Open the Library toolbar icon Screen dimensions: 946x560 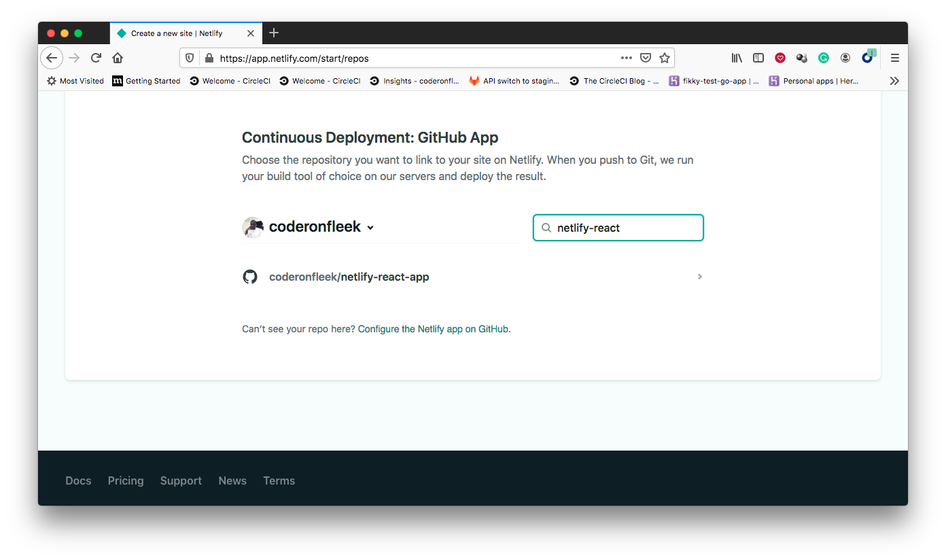pyautogui.click(x=737, y=58)
